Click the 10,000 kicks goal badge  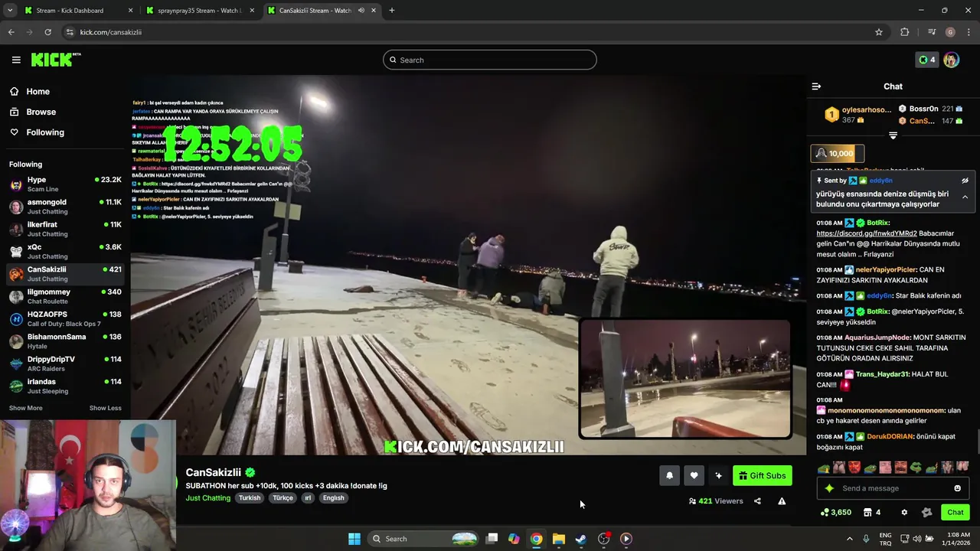(838, 153)
